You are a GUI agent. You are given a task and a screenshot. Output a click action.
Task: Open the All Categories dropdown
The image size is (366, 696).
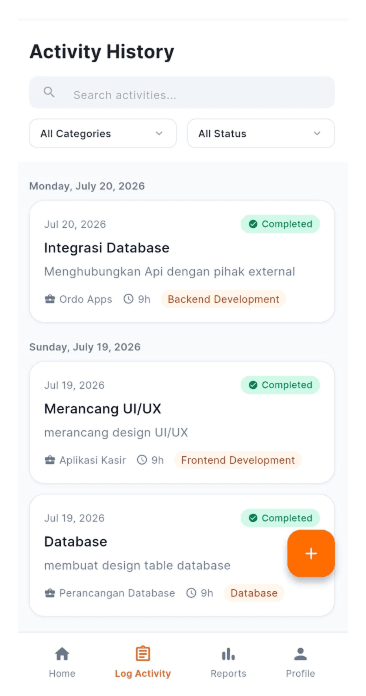click(x=103, y=133)
